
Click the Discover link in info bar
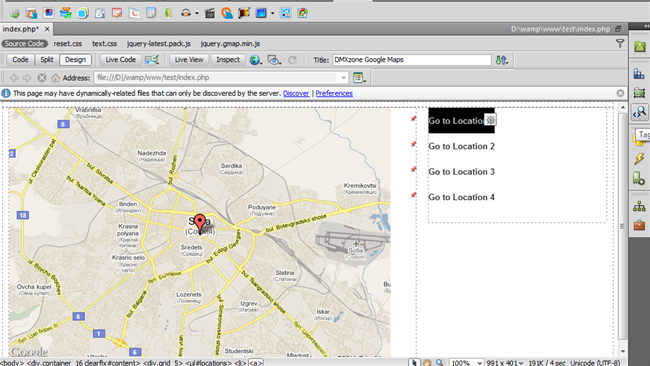296,93
